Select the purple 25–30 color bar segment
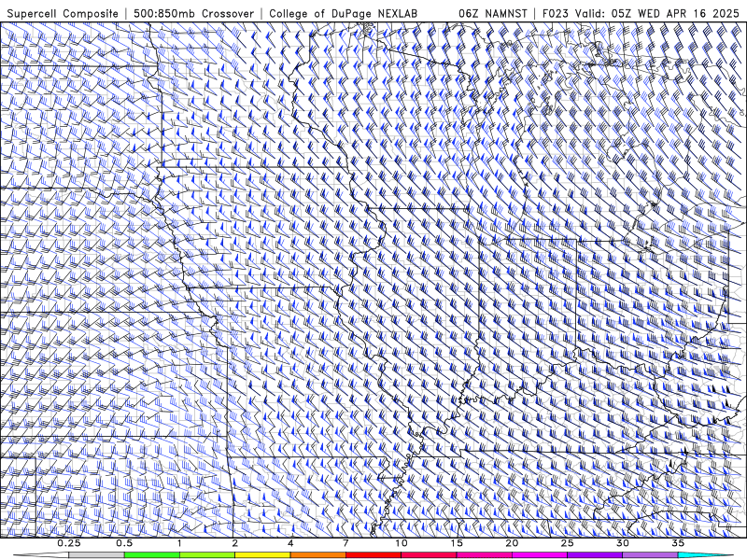Viewport: 747px width, 560px height. coord(595,555)
